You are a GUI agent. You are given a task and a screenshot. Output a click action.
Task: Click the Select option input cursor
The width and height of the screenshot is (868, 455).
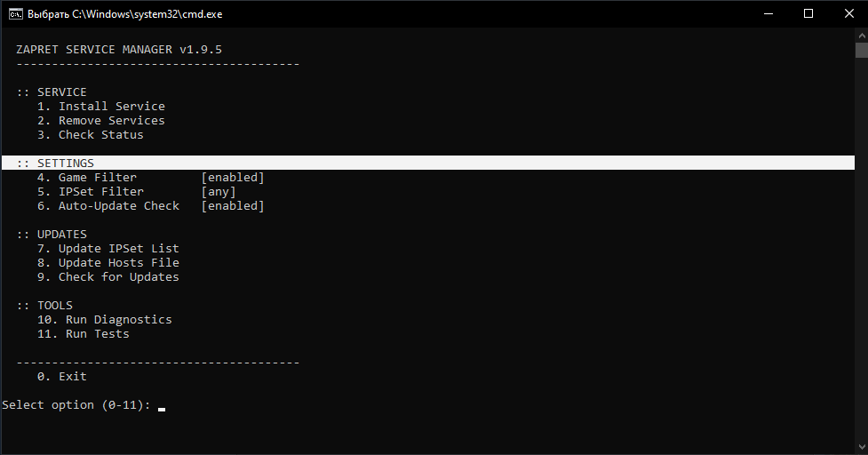tap(162, 409)
